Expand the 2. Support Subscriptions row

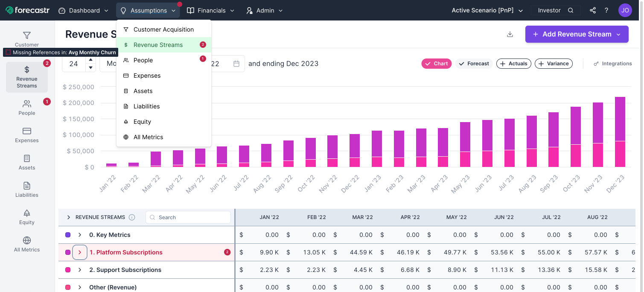80,270
